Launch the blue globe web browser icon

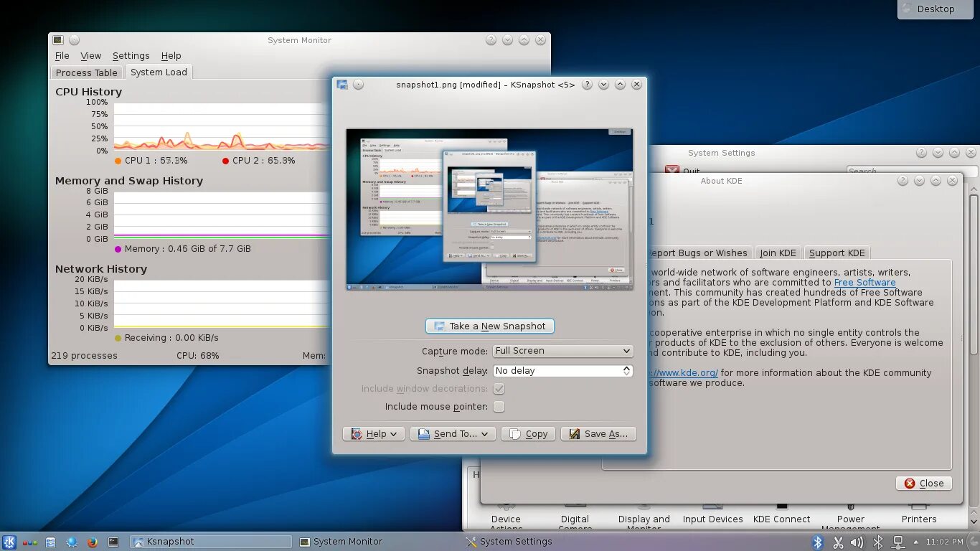coord(72,542)
